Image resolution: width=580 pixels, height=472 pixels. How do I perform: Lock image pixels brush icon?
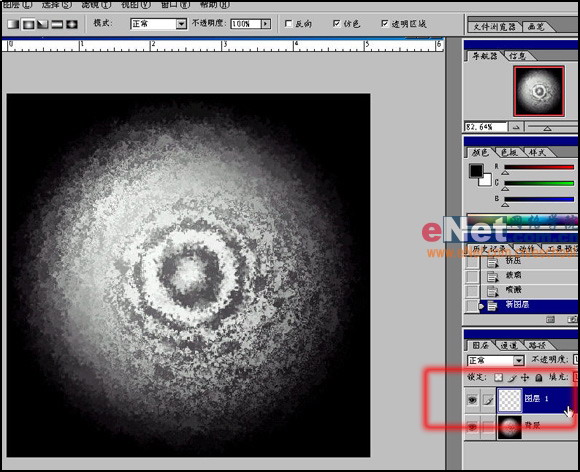tap(512, 377)
